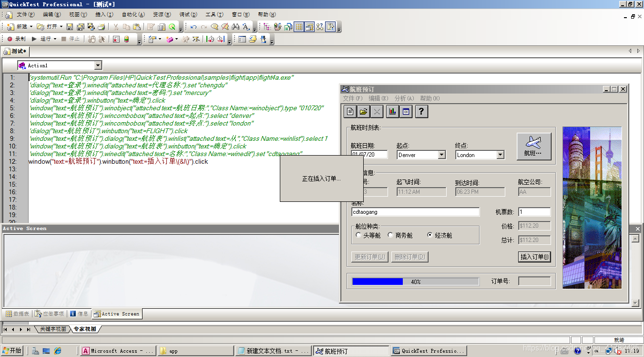
Task: Select the 头等舱 radio button
Action: 359,235
